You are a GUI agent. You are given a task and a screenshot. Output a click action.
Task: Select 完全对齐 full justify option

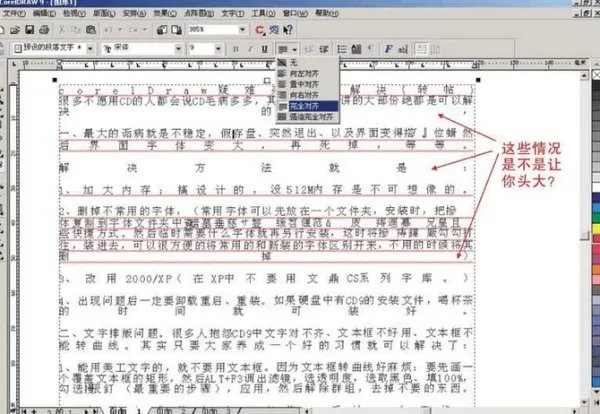click(x=307, y=106)
